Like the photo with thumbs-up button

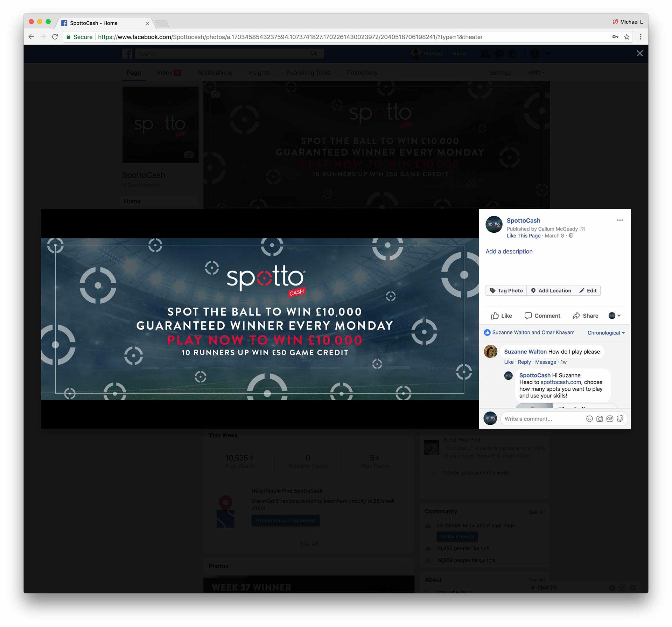point(501,316)
